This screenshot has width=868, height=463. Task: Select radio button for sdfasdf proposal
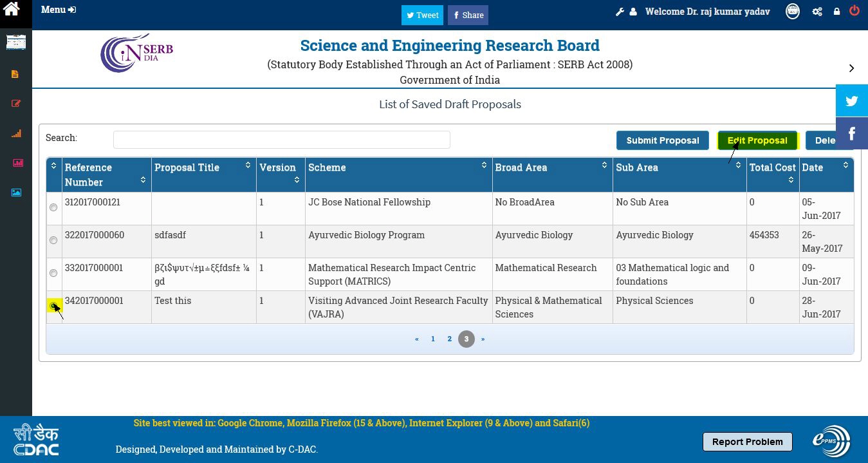pos(53,240)
